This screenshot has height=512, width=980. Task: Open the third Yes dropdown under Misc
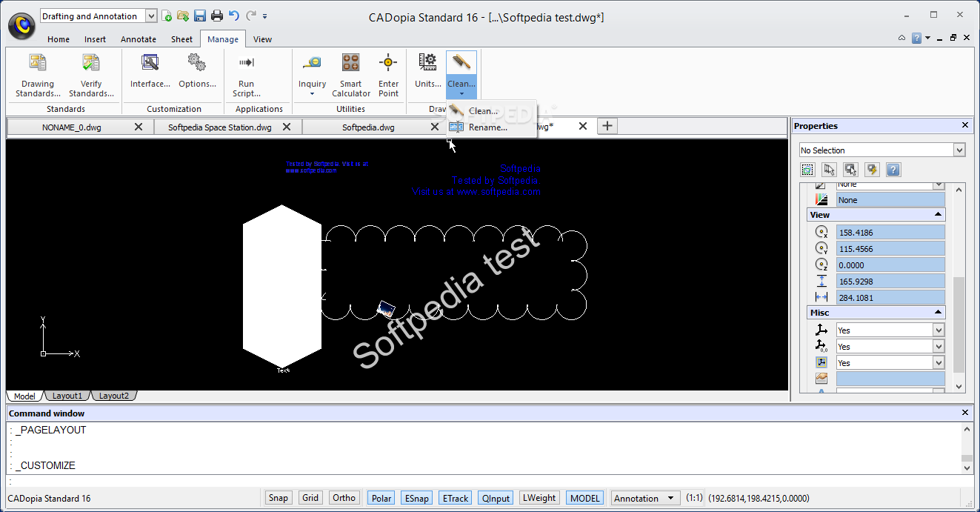click(939, 363)
